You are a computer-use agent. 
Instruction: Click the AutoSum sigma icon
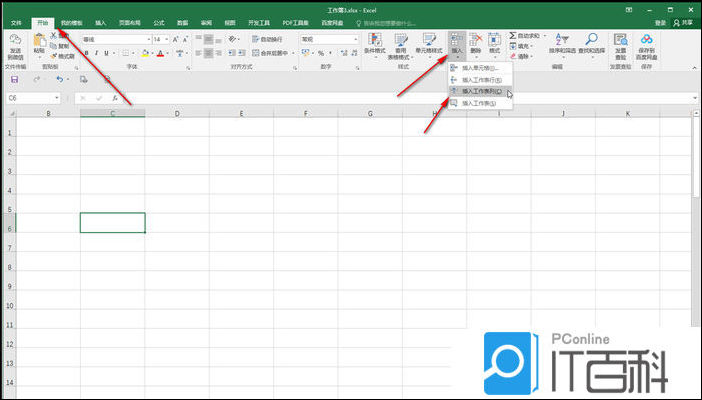(x=513, y=35)
